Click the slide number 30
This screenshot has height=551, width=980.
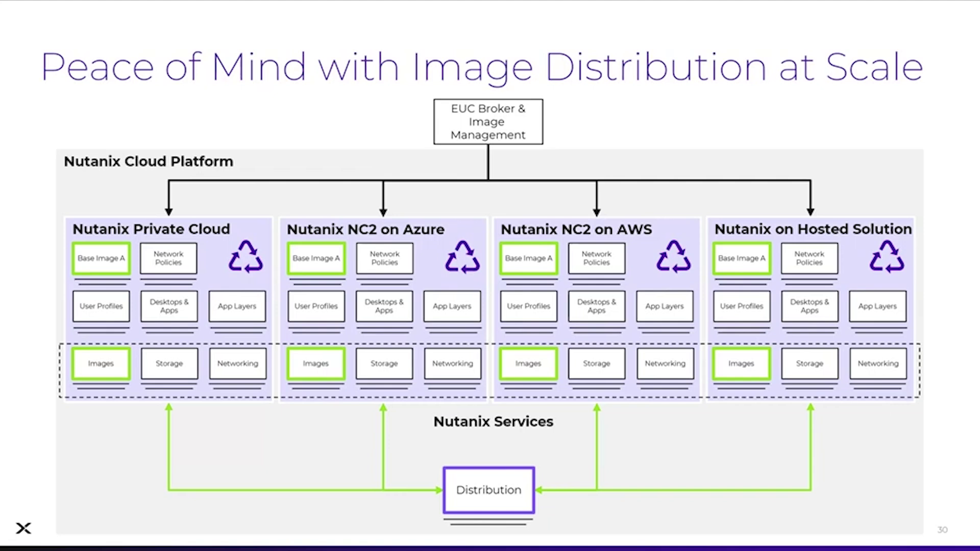[942, 530]
